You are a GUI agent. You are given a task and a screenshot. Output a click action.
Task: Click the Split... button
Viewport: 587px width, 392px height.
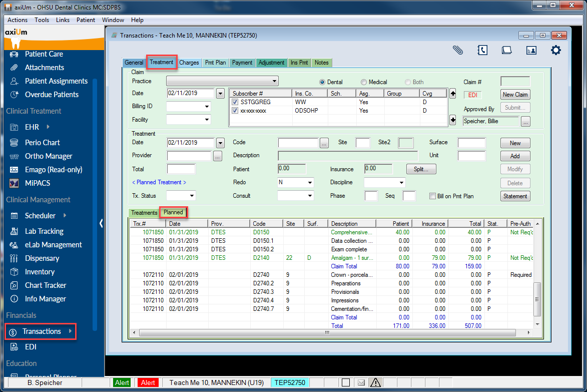click(x=421, y=169)
